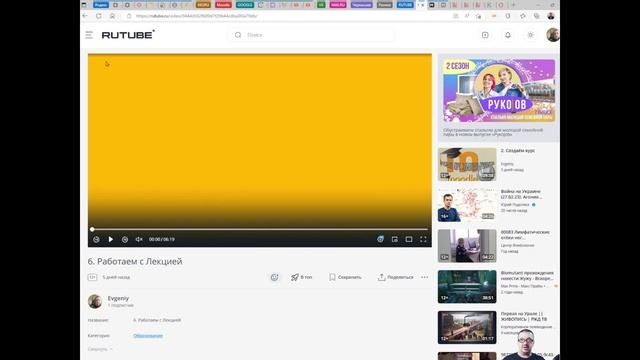Screen dimensions: 640x360
Task: Open the browser collections icon
Action: [537, 16]
